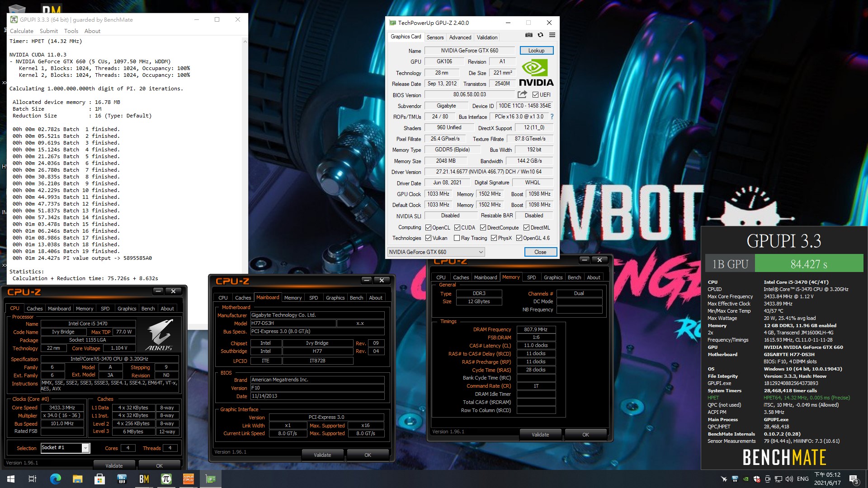This screenshot has height=488, width=868.
Task: Click the NVIDIA logo in GPU-Z
Action: click(x=536, y=73)
